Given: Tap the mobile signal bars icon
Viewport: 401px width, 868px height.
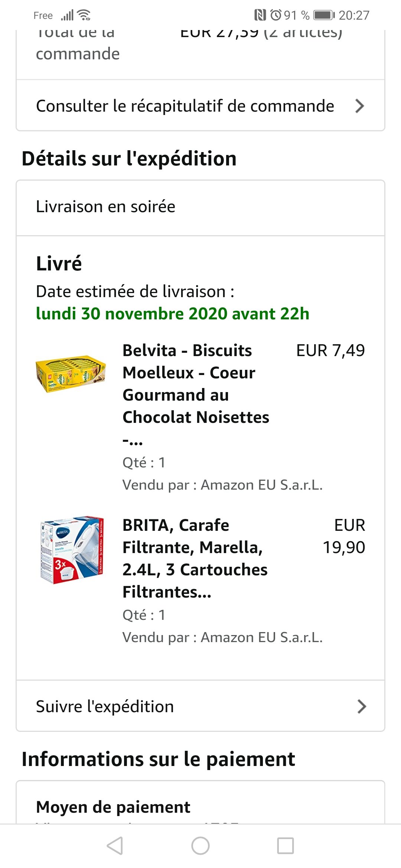Looking at the screenshot, I should point(67,15).
